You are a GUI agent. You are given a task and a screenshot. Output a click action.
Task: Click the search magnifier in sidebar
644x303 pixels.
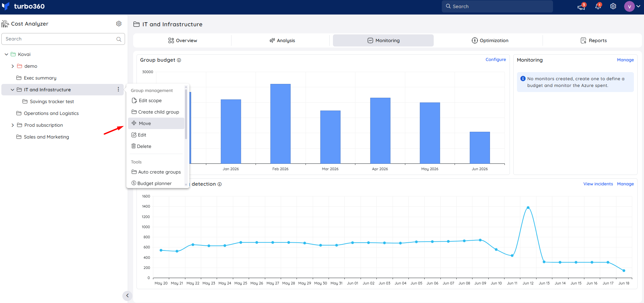point(119,39)
